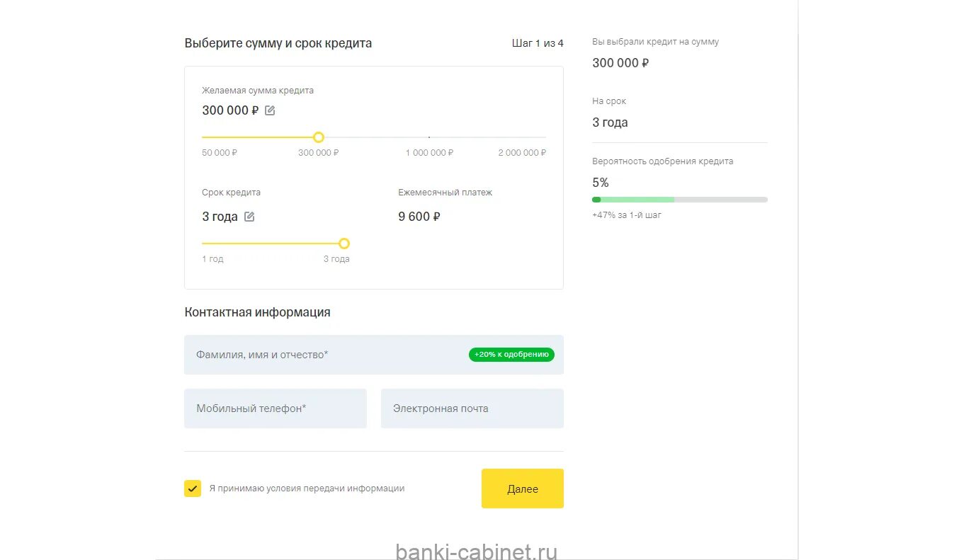
Task: Select the 1 000 000 ₽ amount label
Action: (x=429, y=153)
